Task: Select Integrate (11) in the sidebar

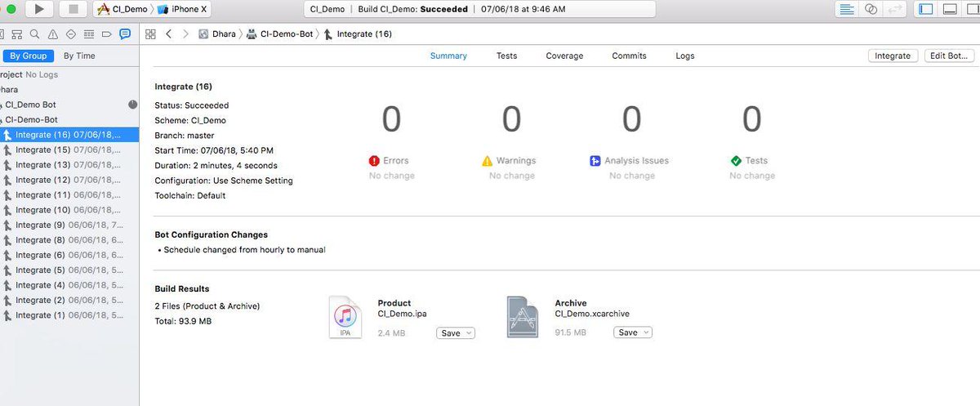Action: pos(69,195)
